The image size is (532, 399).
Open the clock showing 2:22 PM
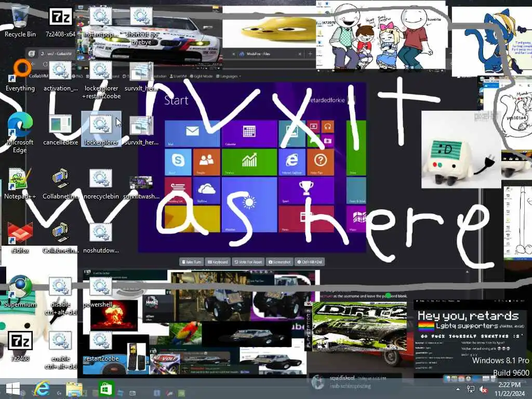509,389
